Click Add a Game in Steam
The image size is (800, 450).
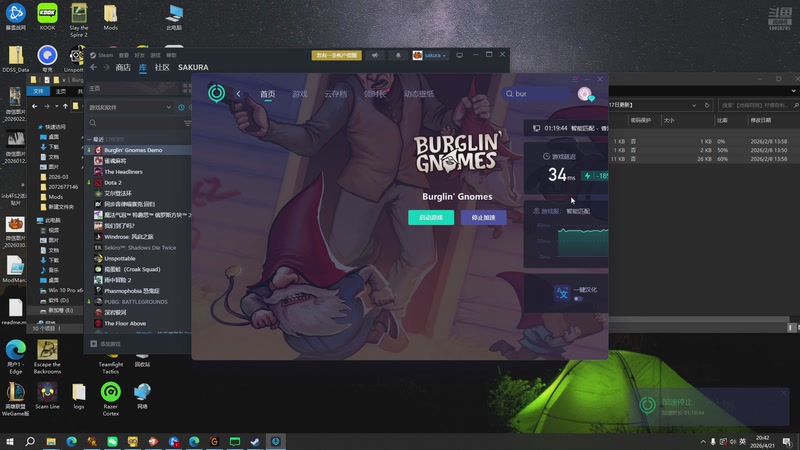(106, 344)
